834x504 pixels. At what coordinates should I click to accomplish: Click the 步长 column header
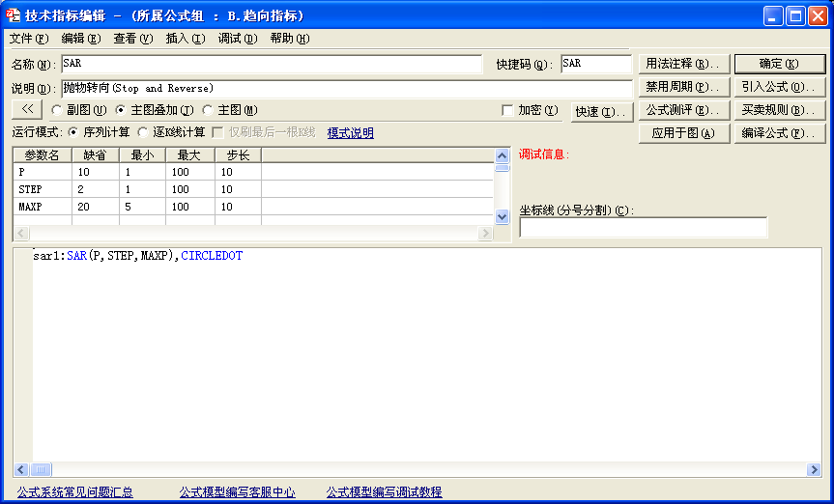pyautogui.click(x=239, y=155)
